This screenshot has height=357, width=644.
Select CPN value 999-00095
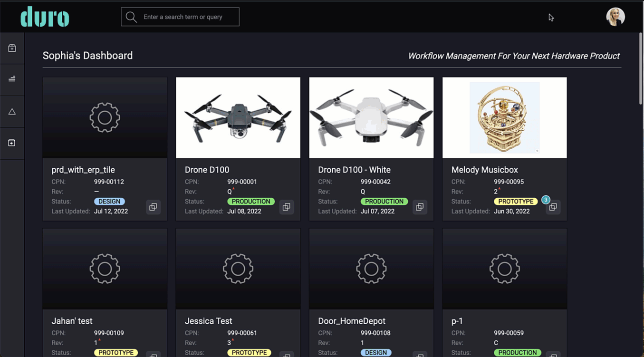[509, 182]
